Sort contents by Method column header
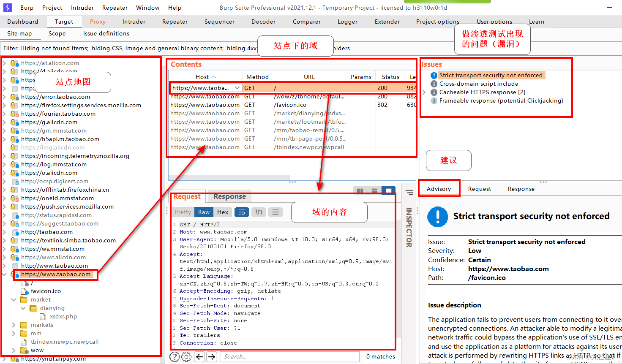This screenshot has height=364, width=622. click(257, 77)
